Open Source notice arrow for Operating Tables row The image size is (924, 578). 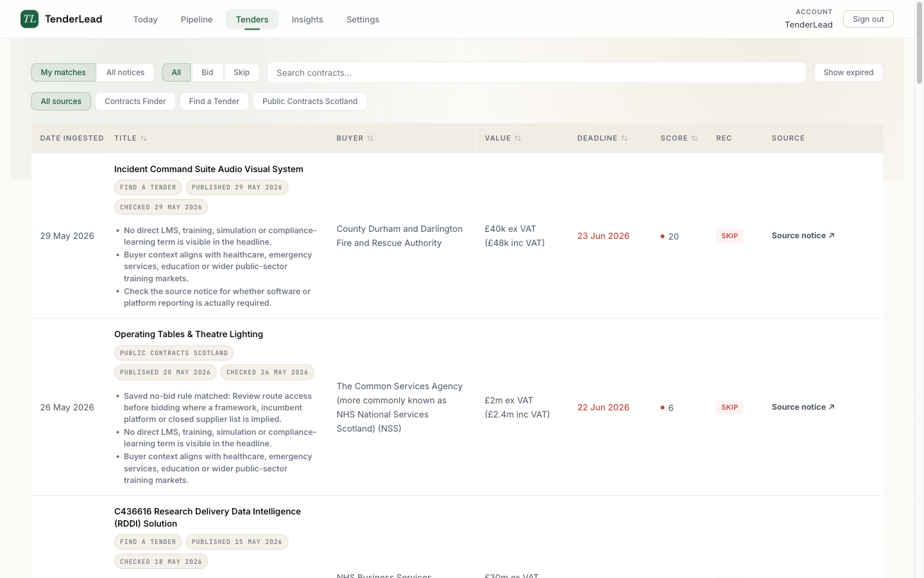pos(832,407)
